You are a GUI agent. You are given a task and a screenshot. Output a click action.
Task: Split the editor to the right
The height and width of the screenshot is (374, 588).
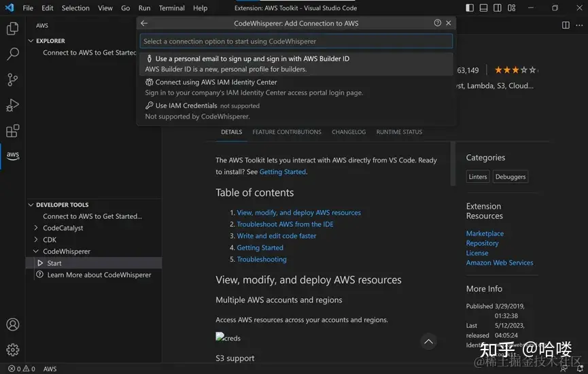click(x=566, y=25)
